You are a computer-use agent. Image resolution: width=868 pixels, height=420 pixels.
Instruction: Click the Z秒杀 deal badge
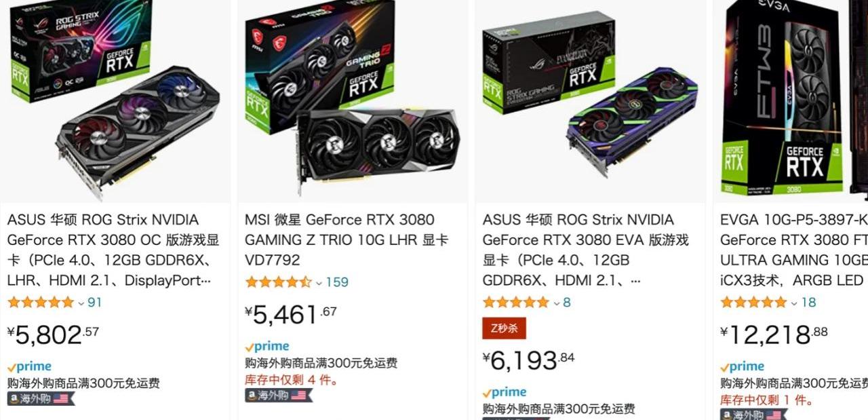coord(504,328)
